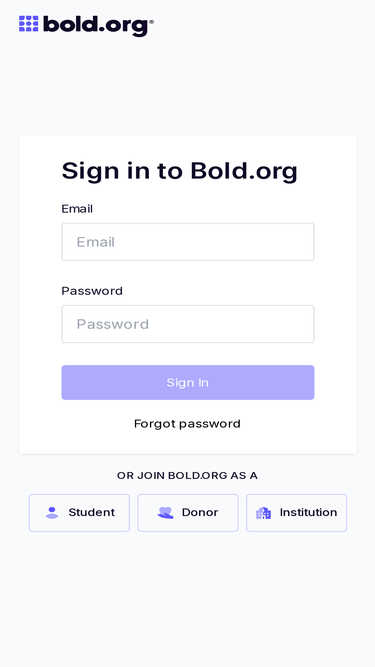Image resolution: width=375 pixels, height=667 pixels.
Task: Click the "Sign in to Bold.org" heading
Action: [179, 171]
